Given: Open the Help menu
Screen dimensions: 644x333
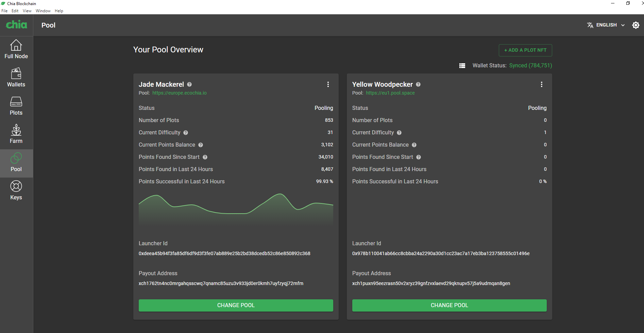Looking at the screenshot, I should (59, 11).
